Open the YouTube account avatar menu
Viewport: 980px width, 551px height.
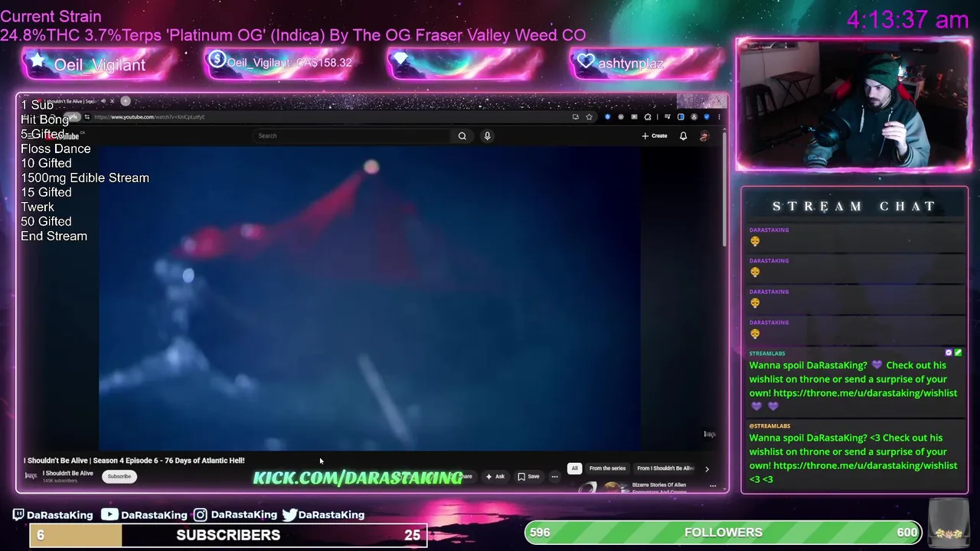coord(704,135)
